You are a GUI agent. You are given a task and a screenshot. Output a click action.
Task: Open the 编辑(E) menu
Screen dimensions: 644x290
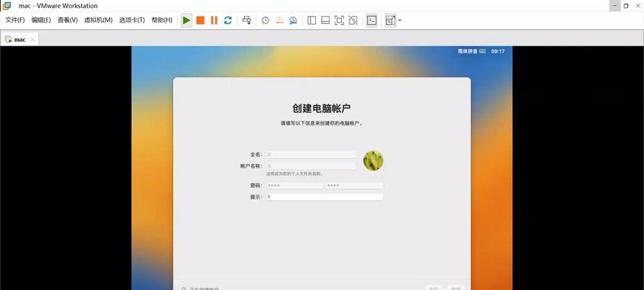(41, 20)
